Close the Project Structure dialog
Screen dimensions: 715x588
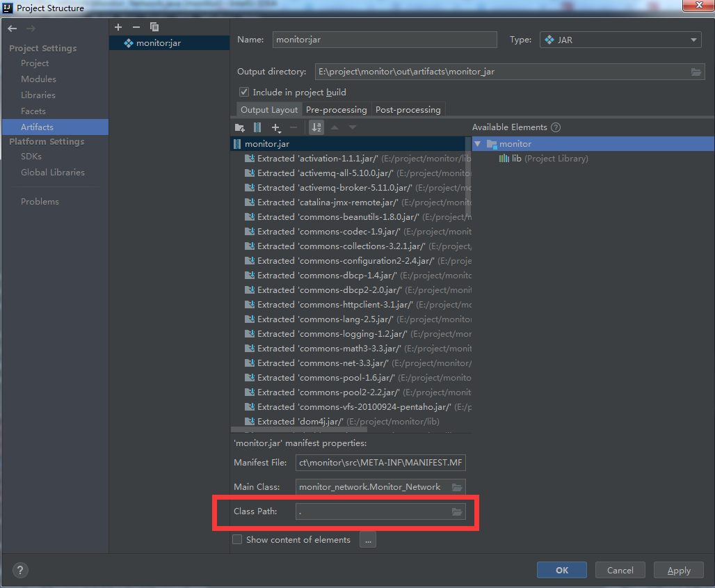click(x=698, y=5)
